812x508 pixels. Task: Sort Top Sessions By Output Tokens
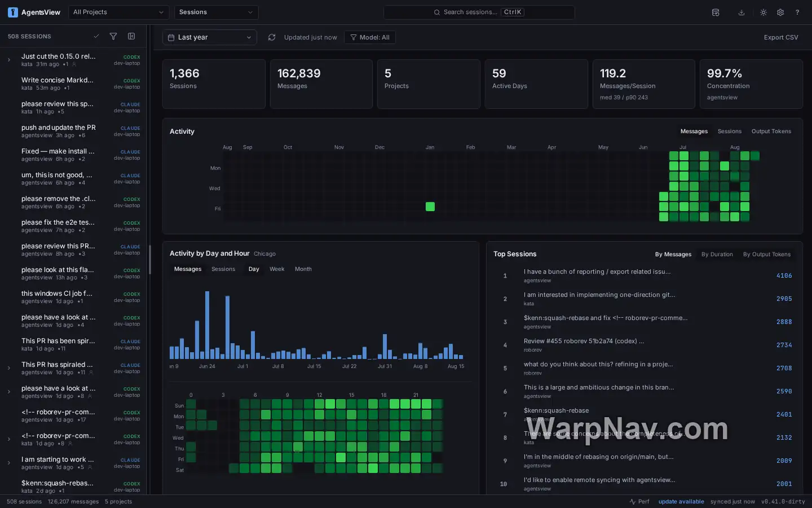click(767, 255)
